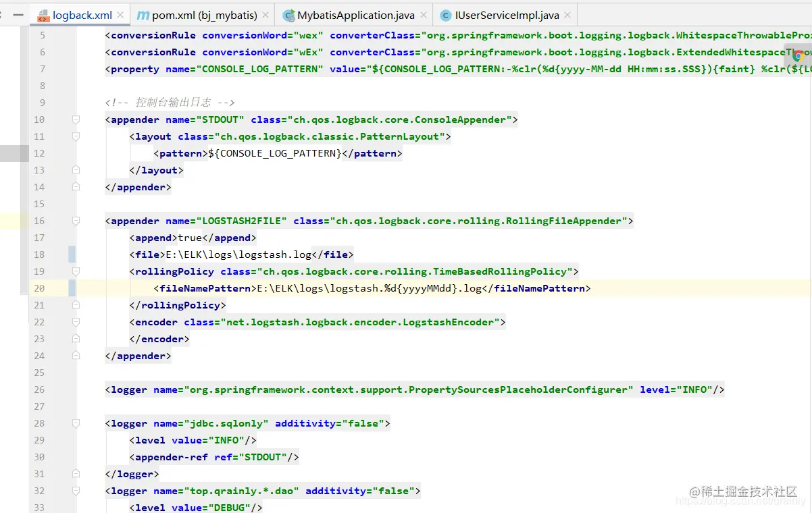Click the class icon on MybatisApplication.java tab
The width and height of the screenshot is (812, 513).
pyautogui.click(x=289, y=15)
